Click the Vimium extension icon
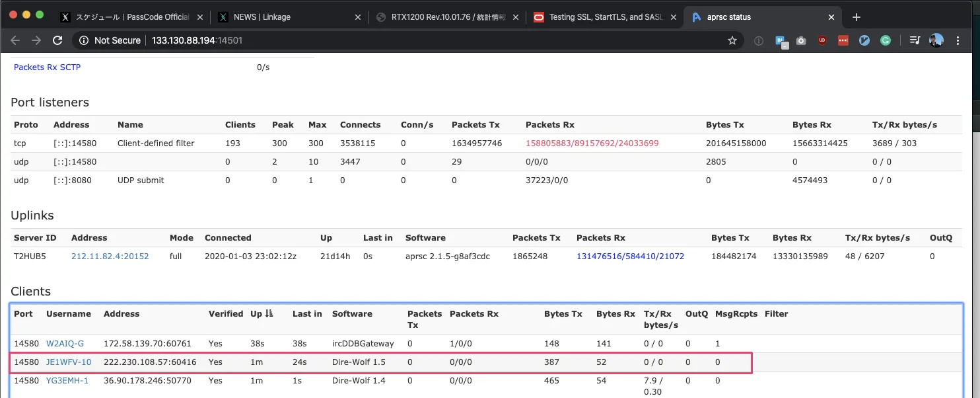 tap(864, 40)
